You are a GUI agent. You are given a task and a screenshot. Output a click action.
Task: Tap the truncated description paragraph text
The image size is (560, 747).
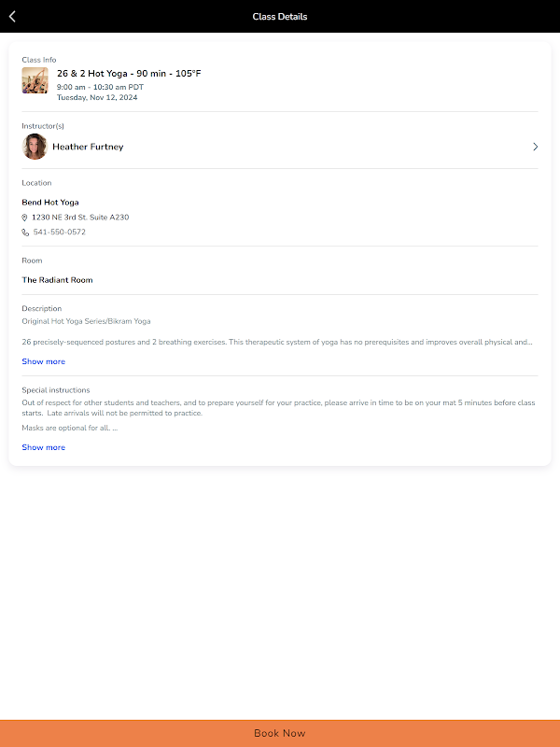point(277,342)
